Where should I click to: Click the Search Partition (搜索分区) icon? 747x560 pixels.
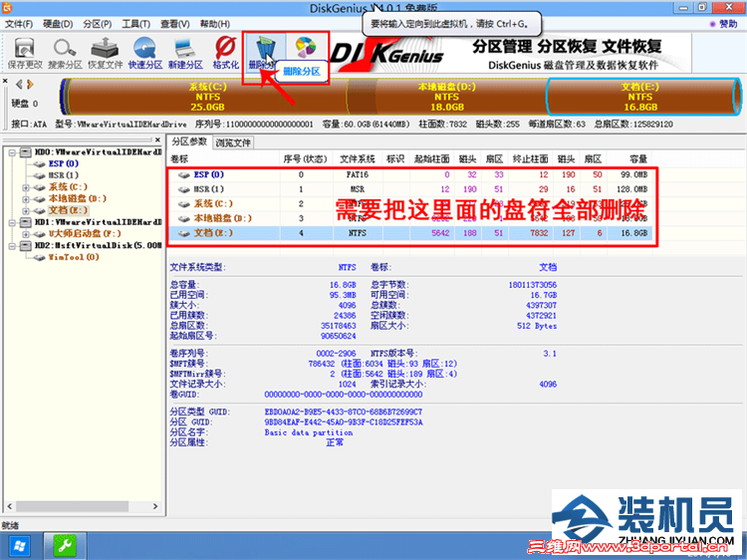65,53
